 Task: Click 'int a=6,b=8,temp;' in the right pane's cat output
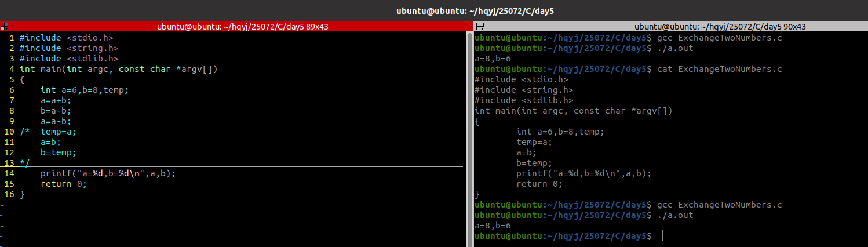click(560, 132)
